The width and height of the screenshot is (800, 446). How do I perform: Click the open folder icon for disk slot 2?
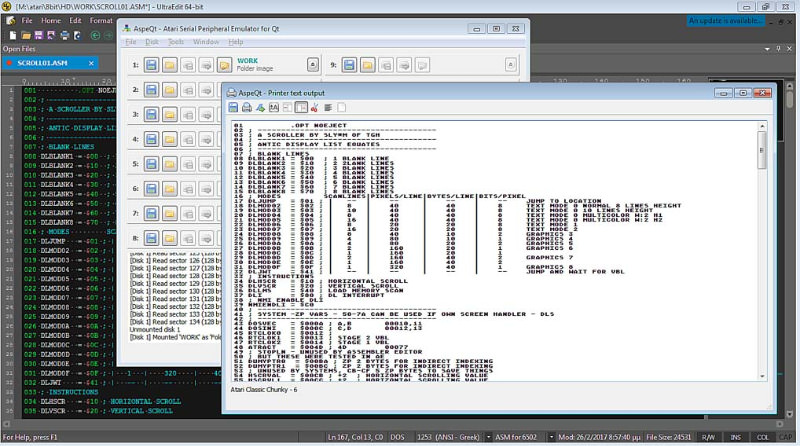169,90
